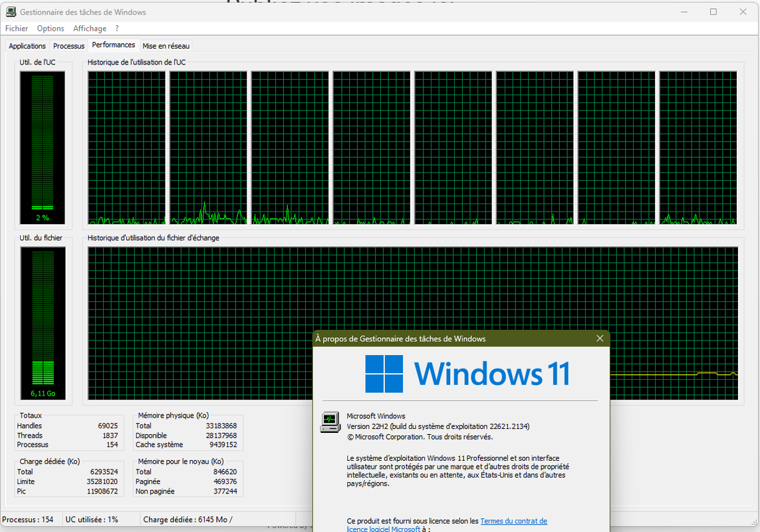Click the Version 22H2 build text
The image size is (760, 532).
(x=438, y=426)
